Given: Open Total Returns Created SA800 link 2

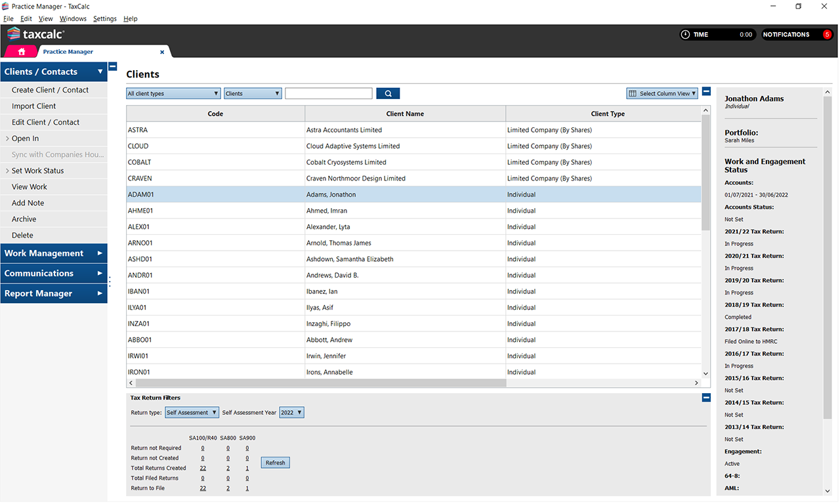Looking at the screenshot, I should pyautogui.click(x=228, y=469).
